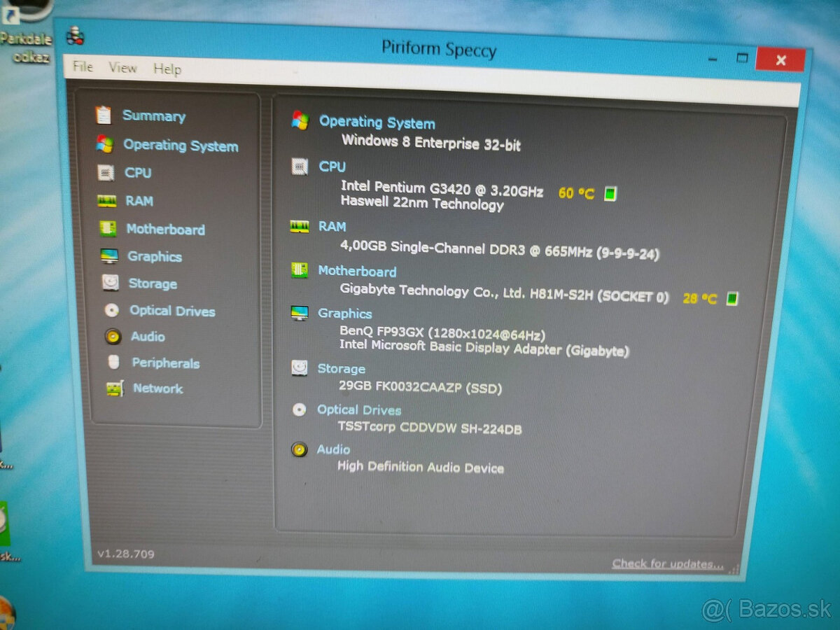Viewport: 840px width, 630px height.
Task: Click the Optical Drives disc icon in summary pane
Action: tap(299, 409)
